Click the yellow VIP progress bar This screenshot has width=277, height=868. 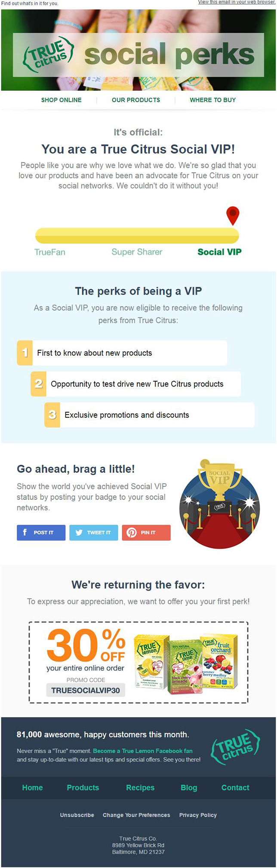pyautogui.click(x=137, y=235)
